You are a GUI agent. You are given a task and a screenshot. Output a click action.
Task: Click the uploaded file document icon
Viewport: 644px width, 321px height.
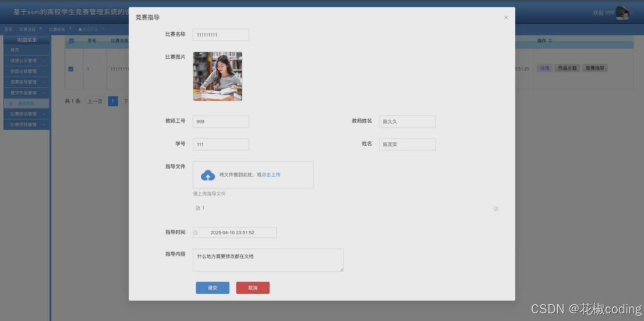click(x=197, y=208)
